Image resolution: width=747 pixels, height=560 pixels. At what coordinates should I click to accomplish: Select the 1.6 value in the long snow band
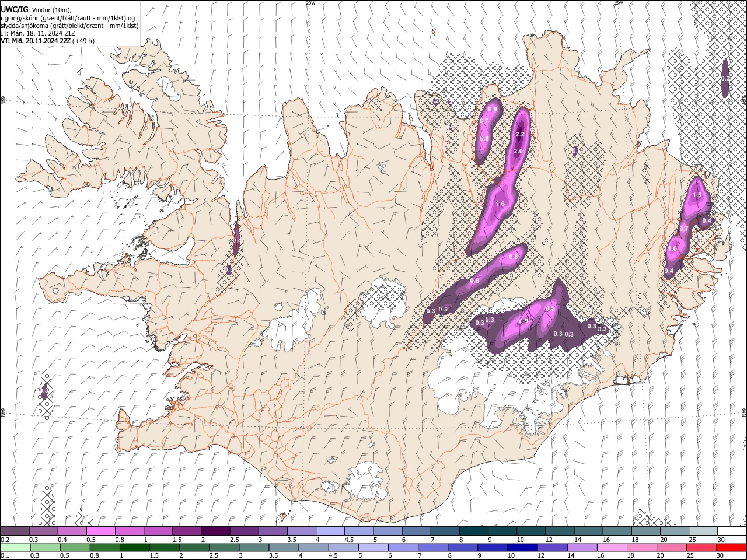(x=500, y=204)
